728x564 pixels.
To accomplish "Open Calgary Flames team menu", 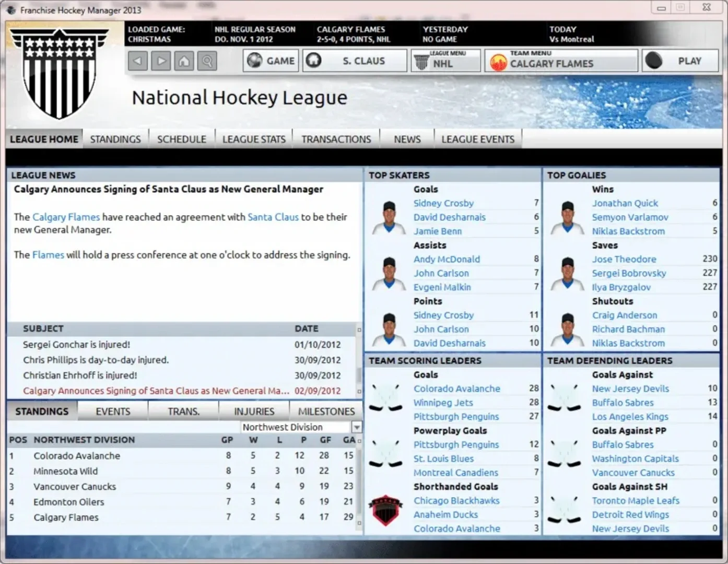I will coord(561,62).
